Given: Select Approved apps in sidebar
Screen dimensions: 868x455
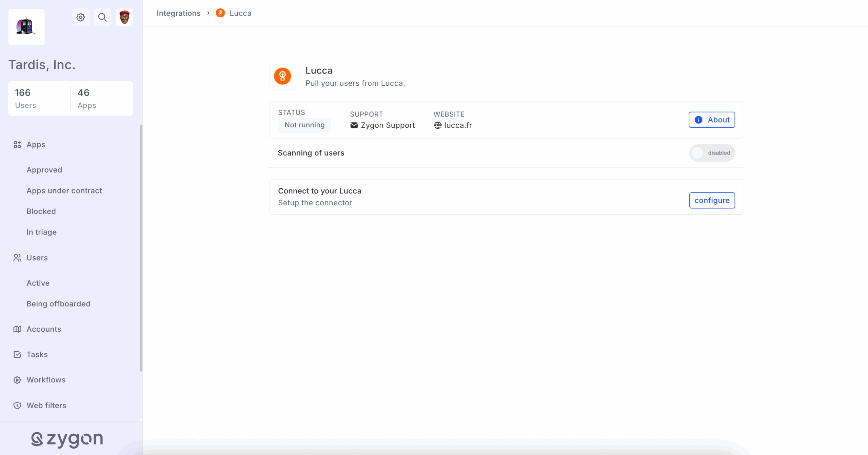Looking at the screenshot, I should [x=44, y=170].
